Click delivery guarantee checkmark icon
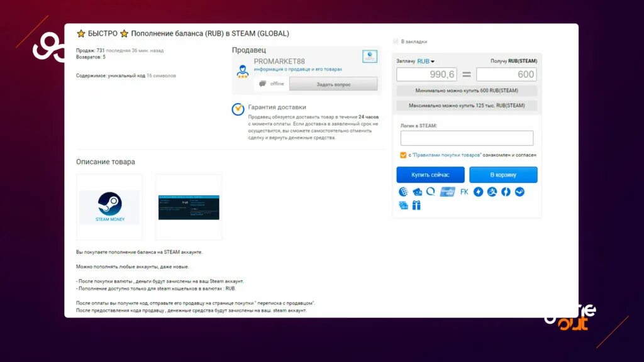Screen dimensions: 644x362 point(238,109)
